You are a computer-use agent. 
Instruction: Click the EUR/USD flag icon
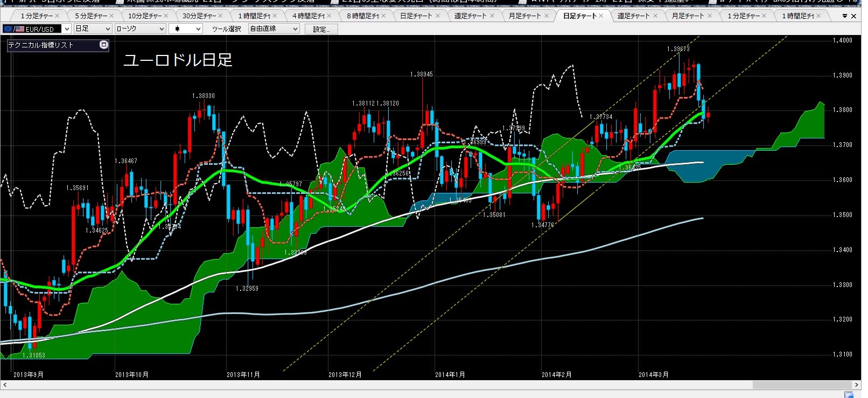pyautogui.click(x=13, y=29)
